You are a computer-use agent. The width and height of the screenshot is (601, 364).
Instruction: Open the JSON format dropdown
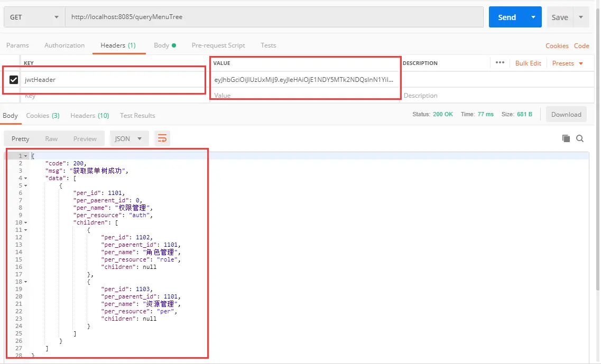click(128, 139)
